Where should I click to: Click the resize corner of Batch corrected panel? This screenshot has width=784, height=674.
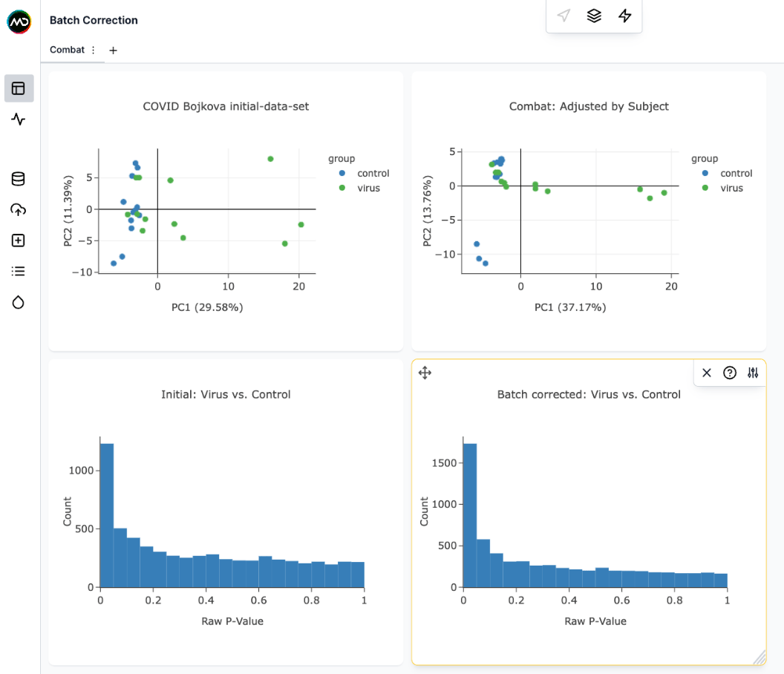point(759,658)
